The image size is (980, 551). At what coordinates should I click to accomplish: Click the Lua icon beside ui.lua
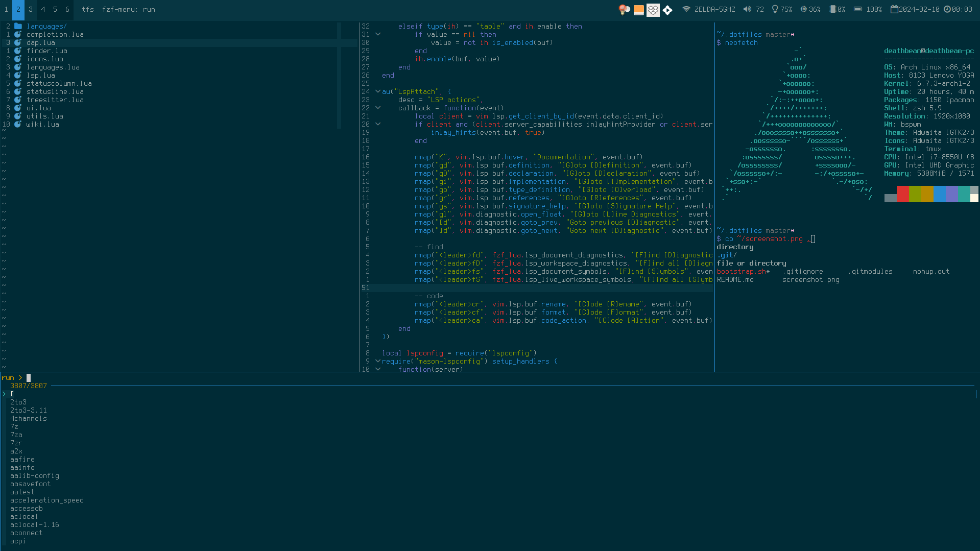18,108
